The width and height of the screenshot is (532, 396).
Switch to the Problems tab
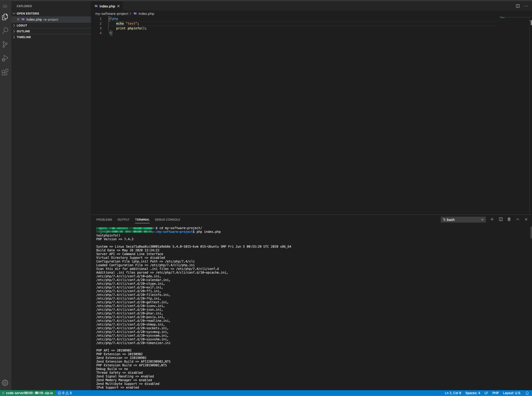point(104,220)
